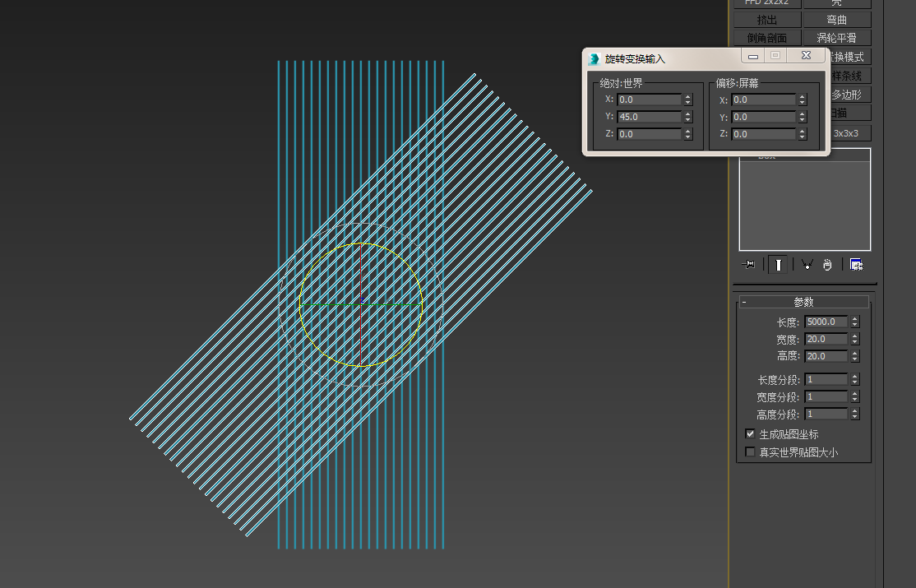
Task: Click the offset screen X rotation field
Action: pos(764,100)
